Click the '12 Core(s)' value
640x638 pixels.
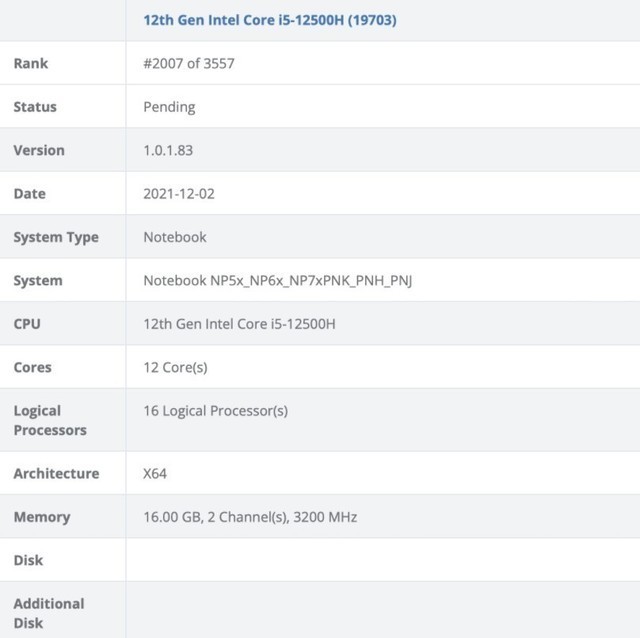pyautogui.click(x=175, y=367)
